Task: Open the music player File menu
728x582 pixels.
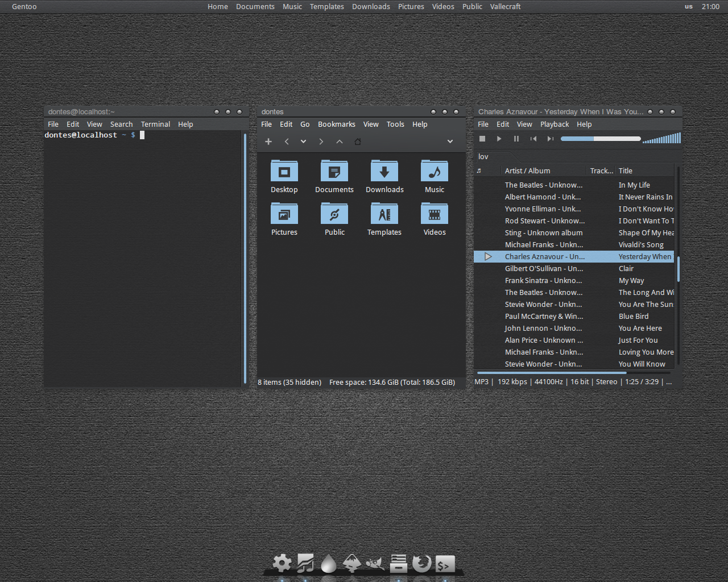Action: coord(483,124)
